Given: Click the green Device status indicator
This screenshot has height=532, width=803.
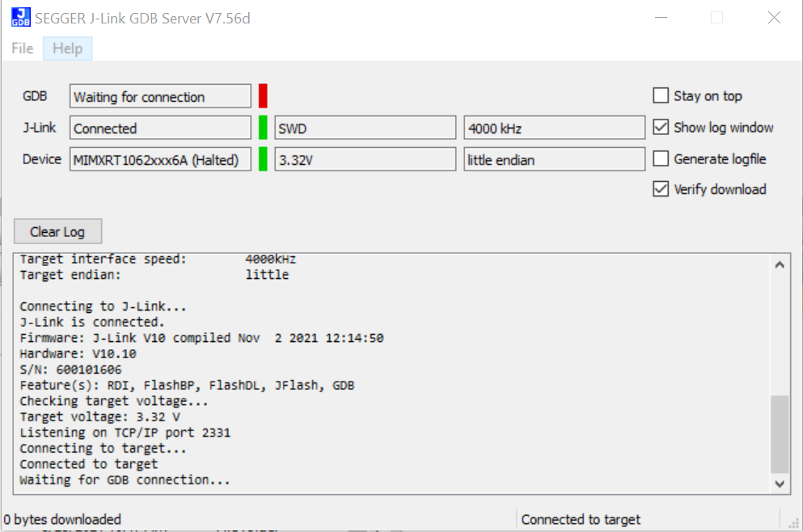Looking at the screenshot, I should [263, 159].
